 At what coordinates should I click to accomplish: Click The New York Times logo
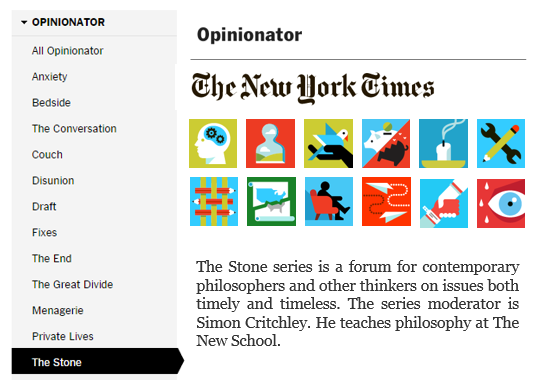[x=313, y=88]
